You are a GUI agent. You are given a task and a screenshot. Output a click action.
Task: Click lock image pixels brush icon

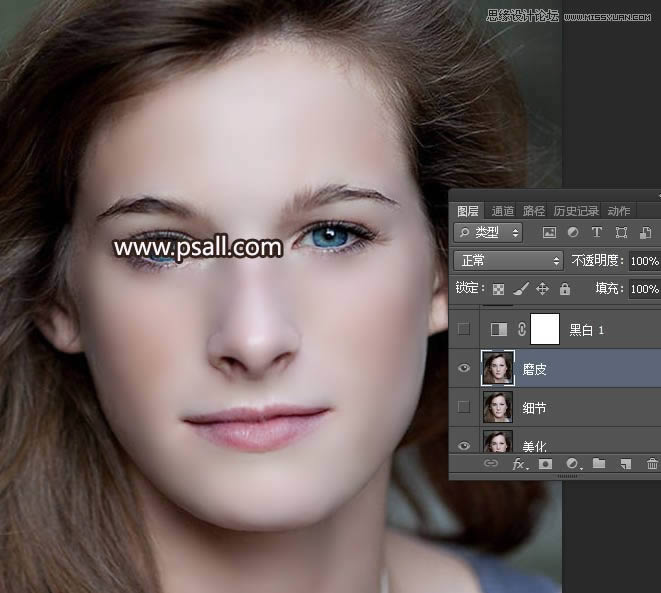[520, 289]
